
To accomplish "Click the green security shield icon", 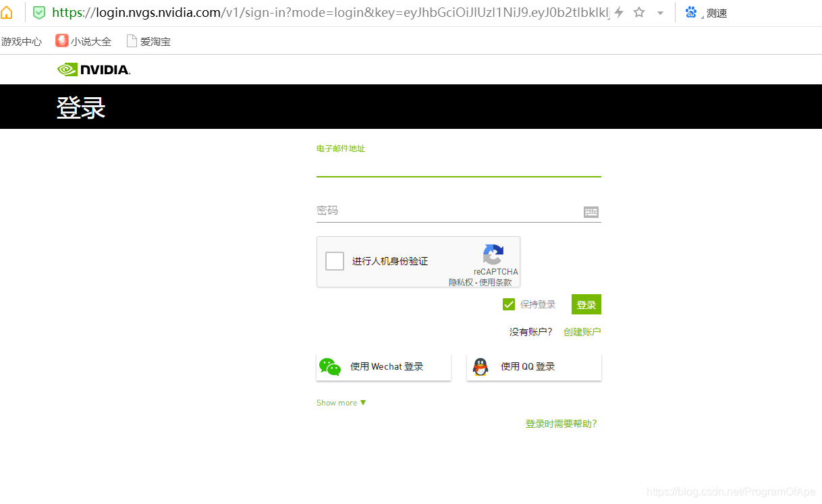I will 39,12.
